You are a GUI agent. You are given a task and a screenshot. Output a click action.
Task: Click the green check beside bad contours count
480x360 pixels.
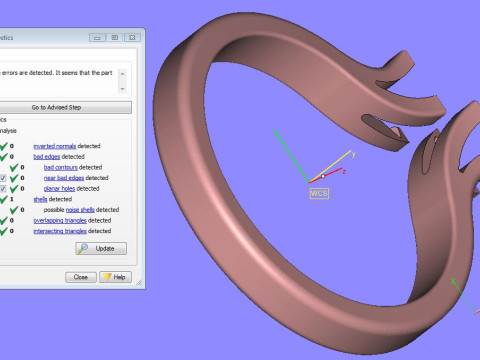click(x=14, y=167)
